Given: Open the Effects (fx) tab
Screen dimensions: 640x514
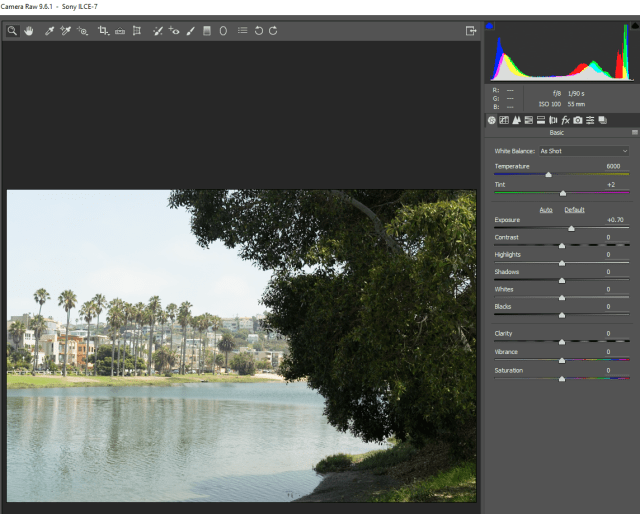Looking at the screenshot, I should point(565,120).
